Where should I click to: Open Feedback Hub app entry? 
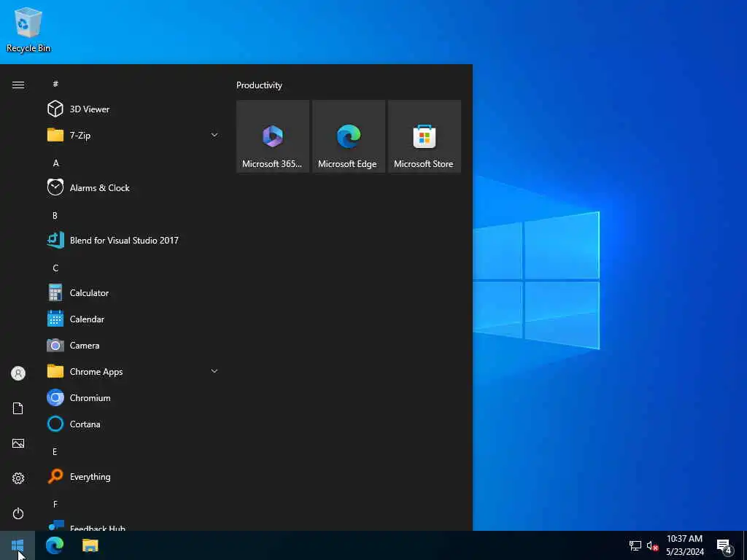coord(133,525)
